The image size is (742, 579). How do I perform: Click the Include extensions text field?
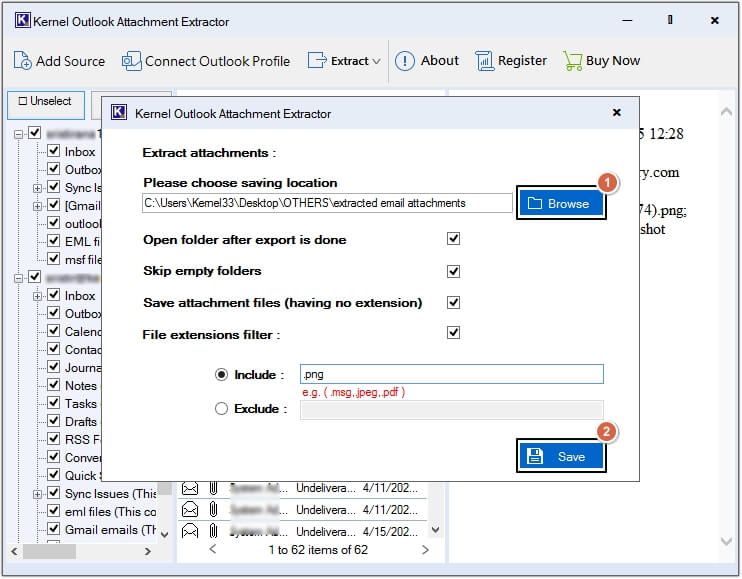(451, 374)
